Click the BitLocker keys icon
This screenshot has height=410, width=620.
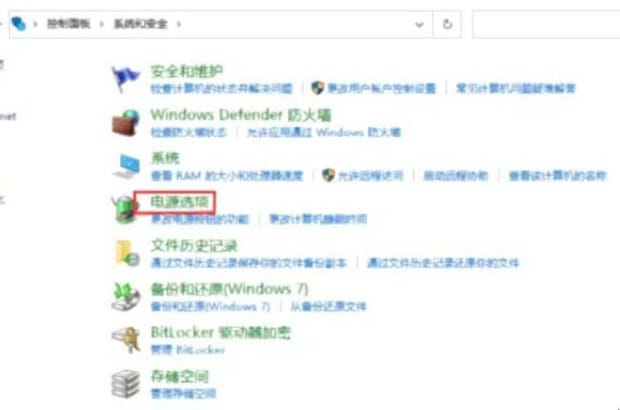point(127,340)
